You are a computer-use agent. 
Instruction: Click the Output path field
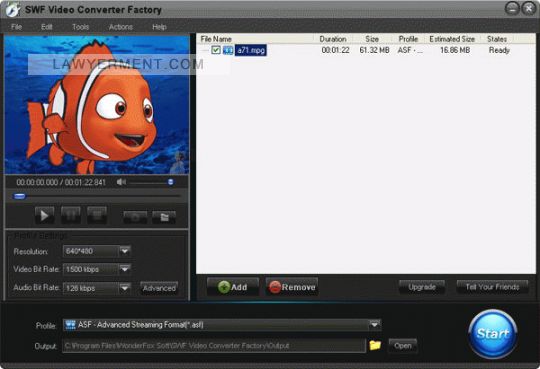pyautogui.click(x=214, y=346)
